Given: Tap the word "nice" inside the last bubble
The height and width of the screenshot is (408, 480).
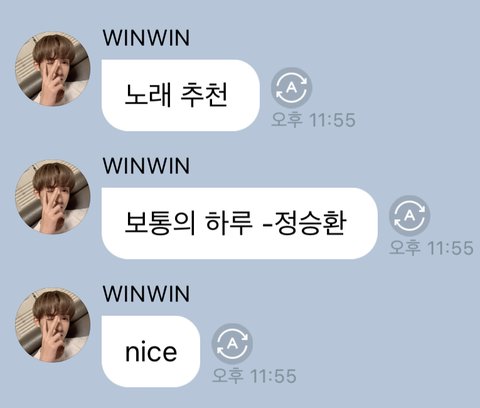Looking at the screenshot, I should pyautogui.click(x=151, y=352).
